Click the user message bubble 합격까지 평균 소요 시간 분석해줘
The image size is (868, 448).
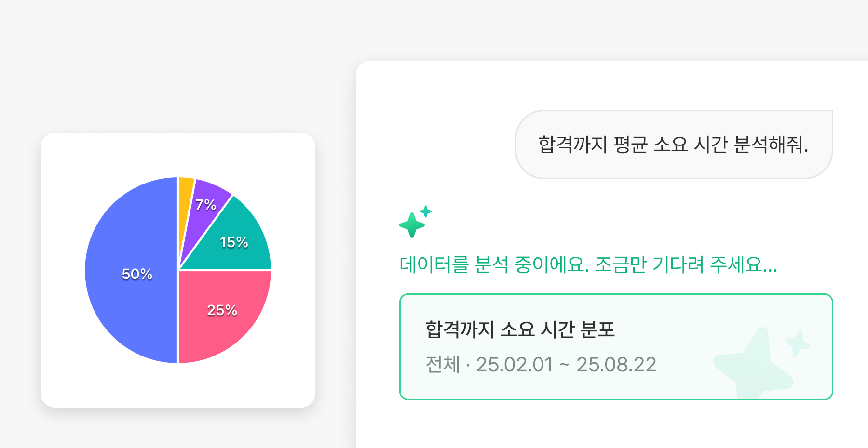(x=673, y=145)
